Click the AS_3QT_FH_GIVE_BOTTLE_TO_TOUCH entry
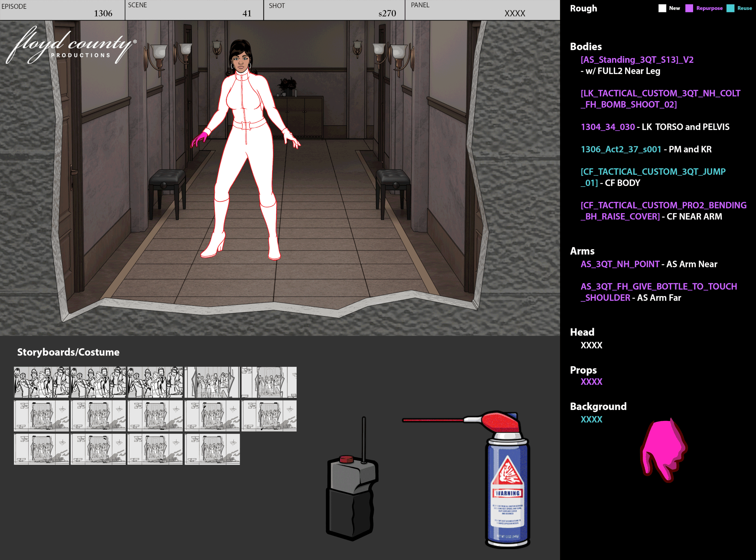Image resolution: width=756 pixels, height=560 pixels. tap(659, 292)
